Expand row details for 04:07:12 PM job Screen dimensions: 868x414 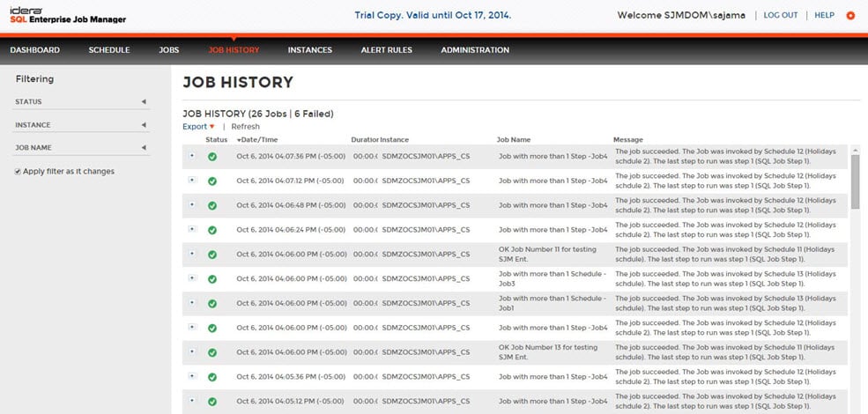[191, 181]
